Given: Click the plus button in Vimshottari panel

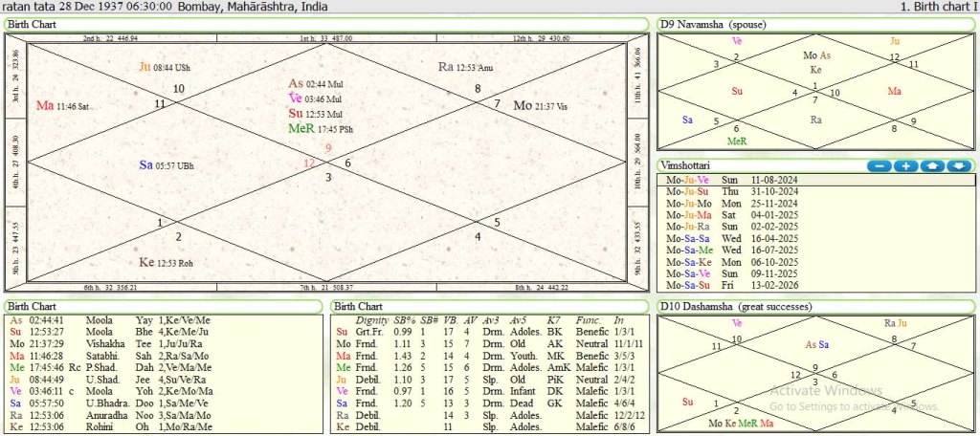Looking at the screenshot, I should point(905,166).
